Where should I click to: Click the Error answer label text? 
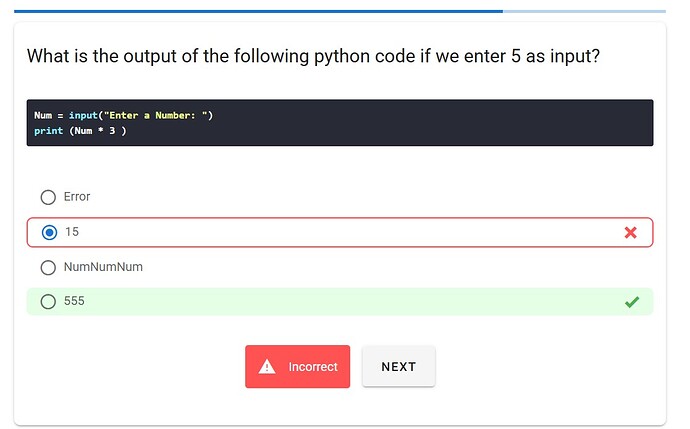(x=77, y=197)
